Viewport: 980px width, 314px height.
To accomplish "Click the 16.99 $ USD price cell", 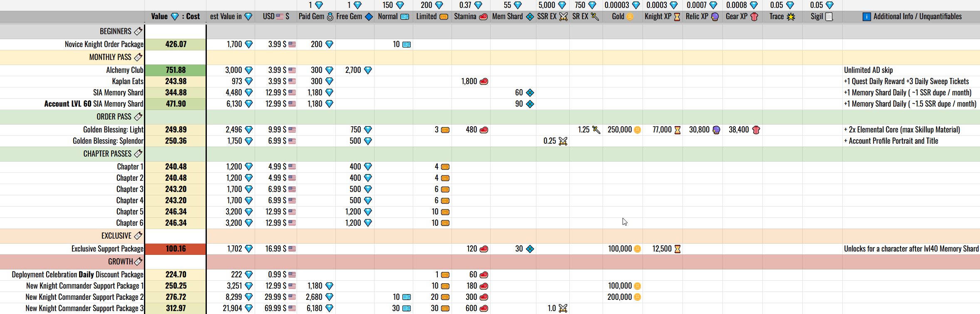I will (x=276, y=249).
